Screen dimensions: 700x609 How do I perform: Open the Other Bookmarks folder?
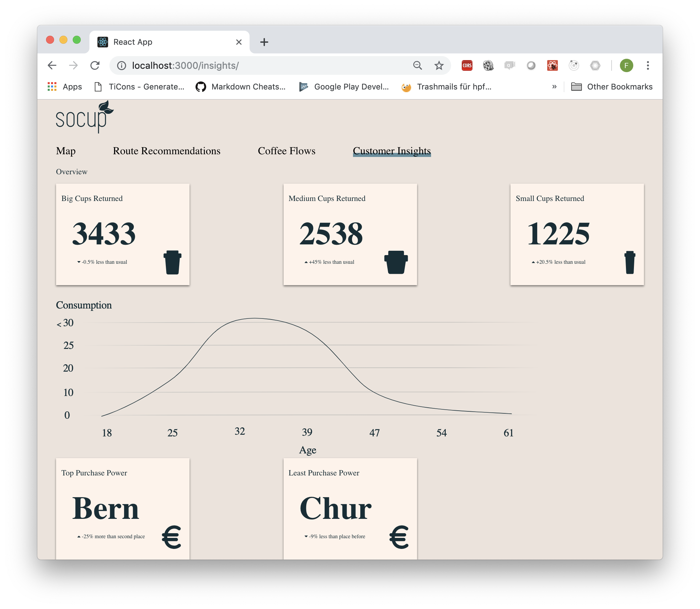click(x=612, y=87)
